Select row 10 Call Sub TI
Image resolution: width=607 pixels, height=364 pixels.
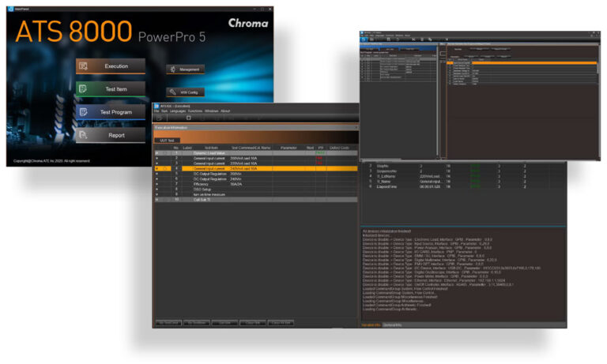256,200
